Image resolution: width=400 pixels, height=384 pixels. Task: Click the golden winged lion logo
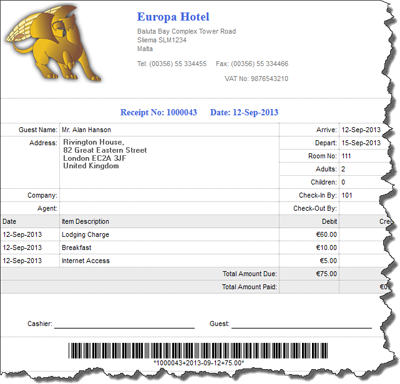click(x=52, y=43)
